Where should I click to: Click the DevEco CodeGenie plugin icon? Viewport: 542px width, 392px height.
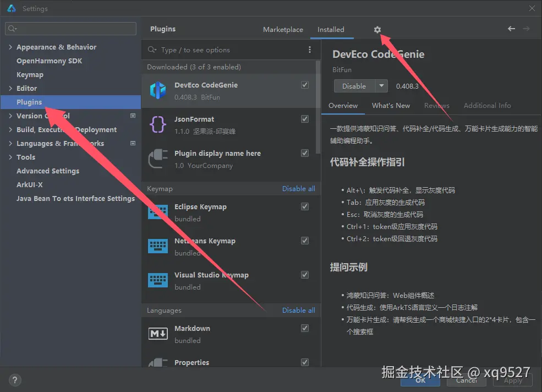[x=158, y=90]
